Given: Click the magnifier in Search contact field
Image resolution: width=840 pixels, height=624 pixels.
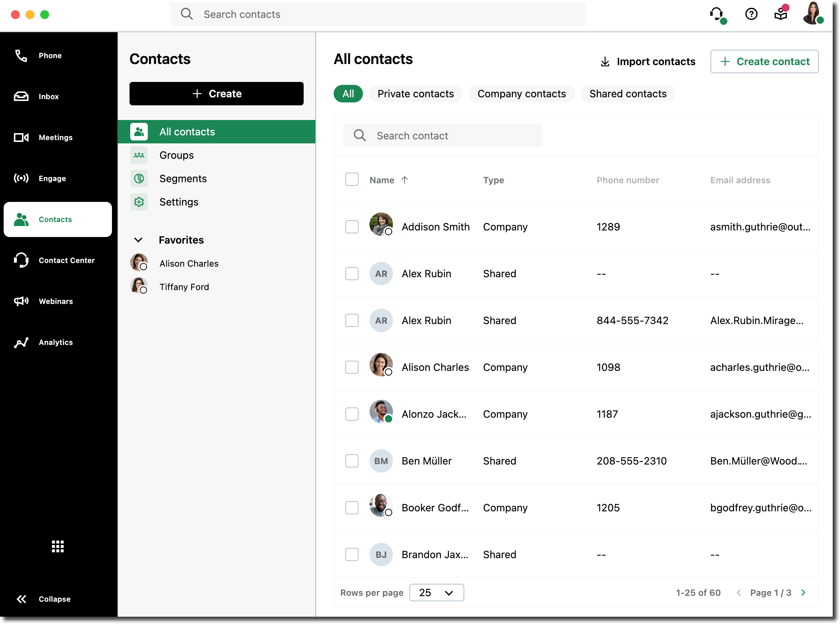Looking at the screenshot, I should (360, 136).
